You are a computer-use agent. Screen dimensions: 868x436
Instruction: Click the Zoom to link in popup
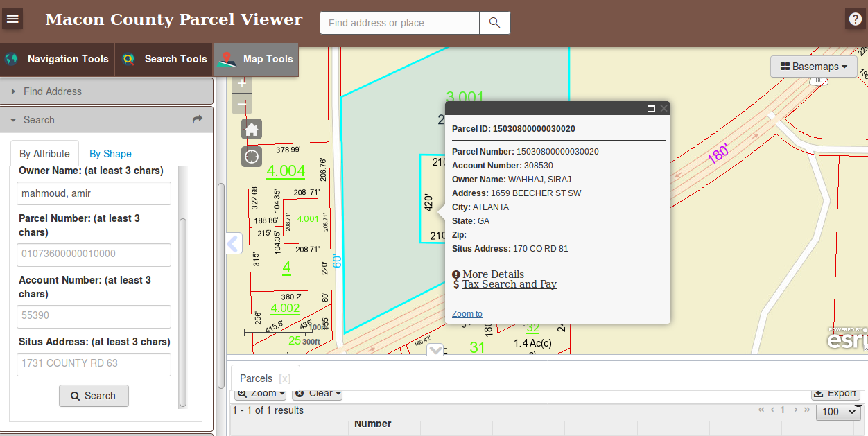[x=467, y=314]
